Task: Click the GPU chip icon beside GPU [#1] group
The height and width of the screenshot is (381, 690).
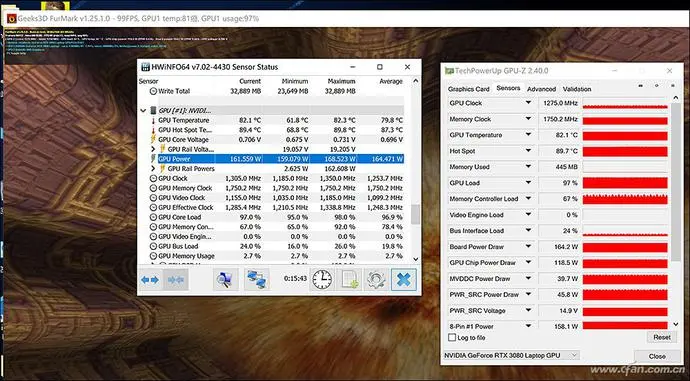Action: coord(153,110)
